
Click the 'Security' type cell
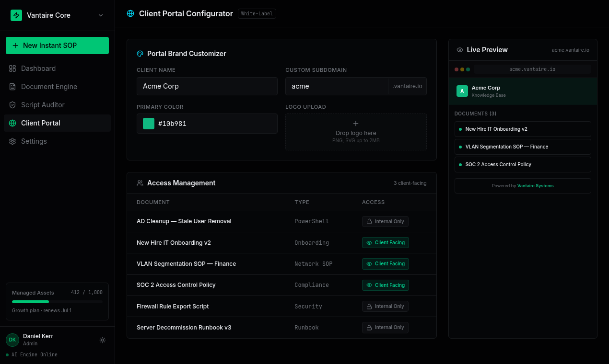click(x=308, y=307)
